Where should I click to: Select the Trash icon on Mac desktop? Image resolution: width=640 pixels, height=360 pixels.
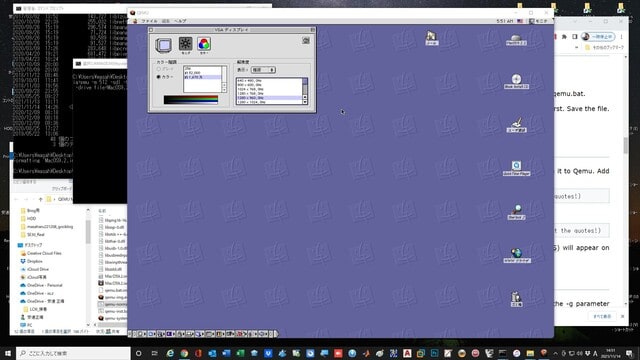(x=516, y=299)
